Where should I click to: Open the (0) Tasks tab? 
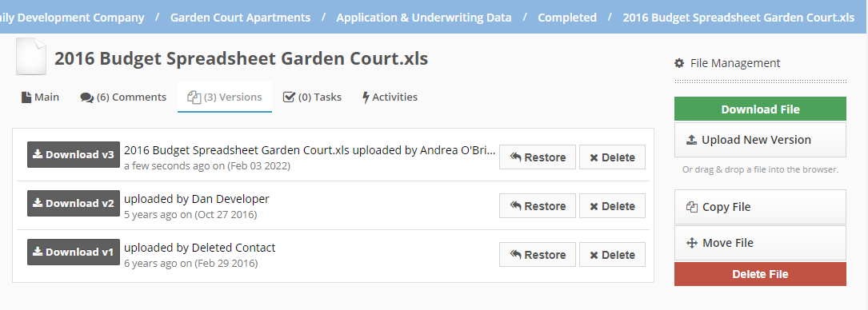tap(312, 97)
